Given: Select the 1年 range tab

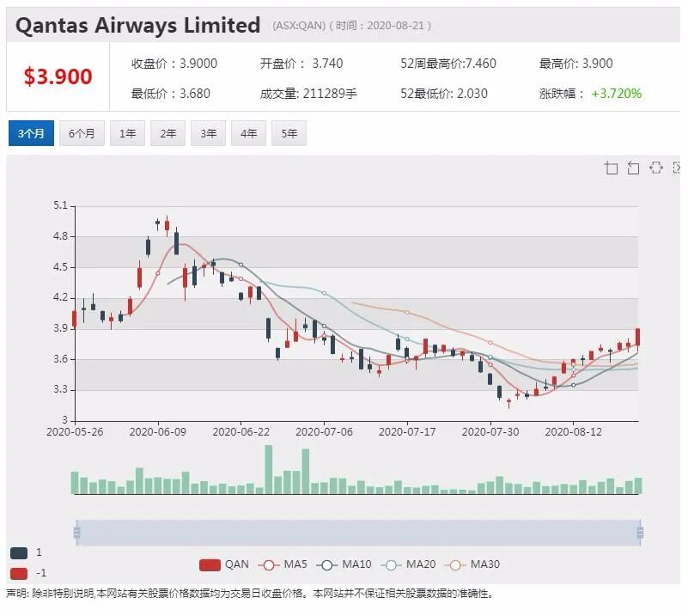Looking at the screenshot, I should pyautogui.click(x=128, y=133).
